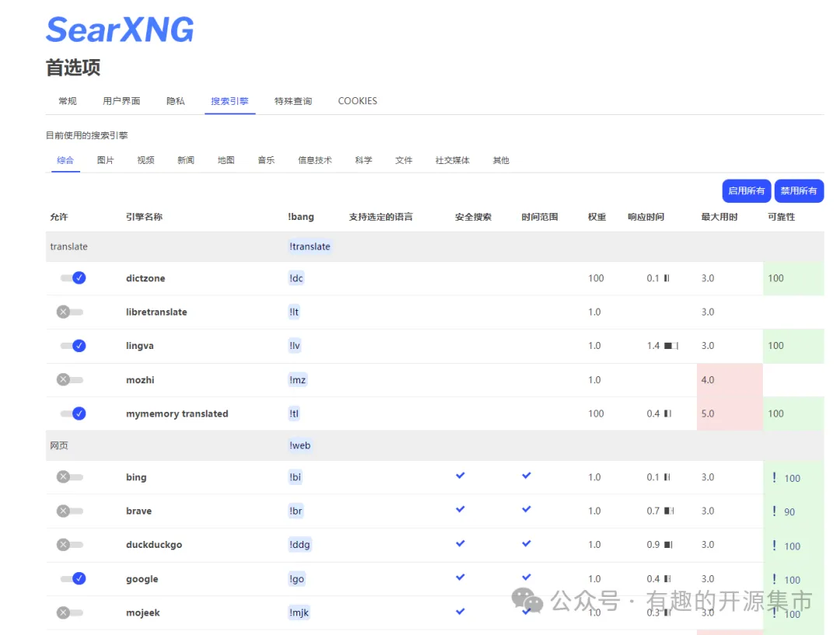Image resolution: width=840 pixels, height=635 pixels.
Task: Select the 综合 engine category tab
Action: coord(65,160)
